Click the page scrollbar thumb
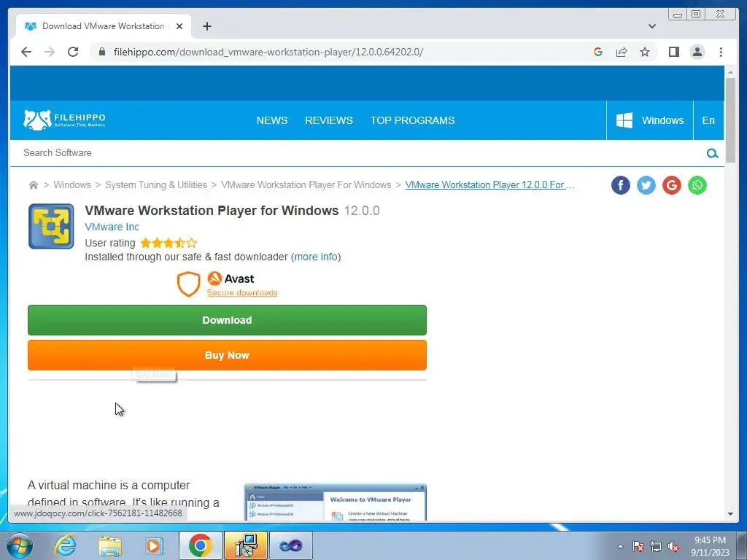Viewport: 747px width, 560px height. pyautogui.click(x=730, y=120)
